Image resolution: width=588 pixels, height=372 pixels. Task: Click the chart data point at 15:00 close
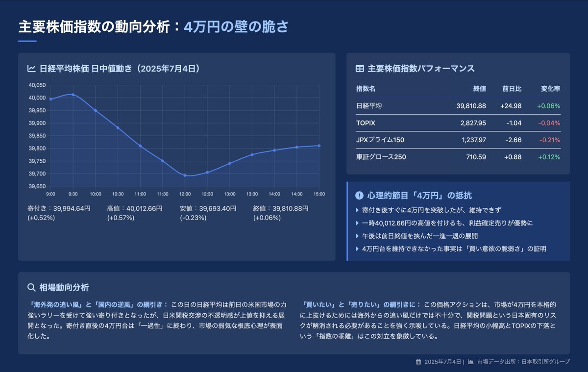pos(319,146)
